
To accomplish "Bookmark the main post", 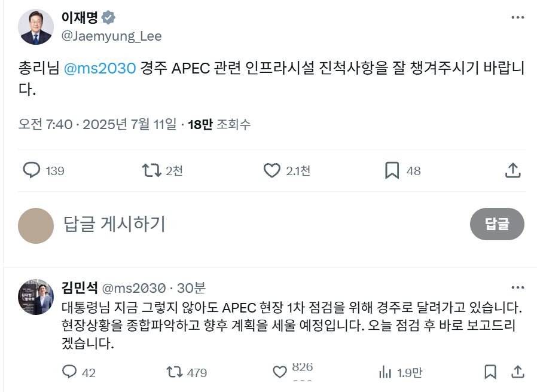I will point(392,171).
